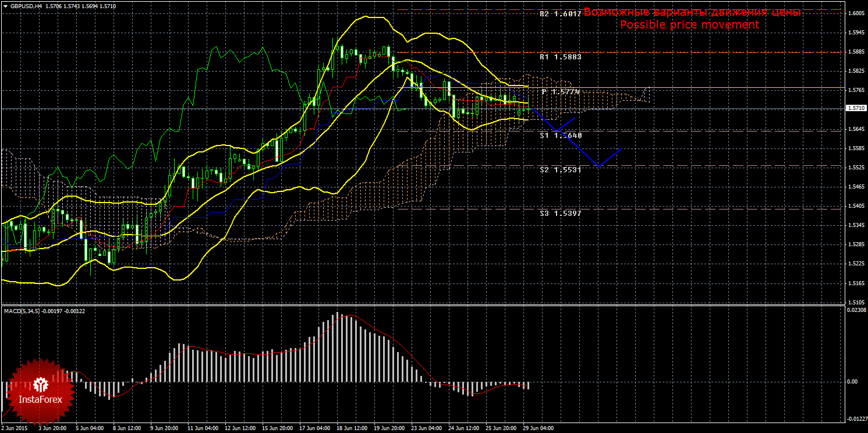Select the R2 1.6017 resistance label
The height and width of the screenshot is (433, 868).
(x=560, y=13)
